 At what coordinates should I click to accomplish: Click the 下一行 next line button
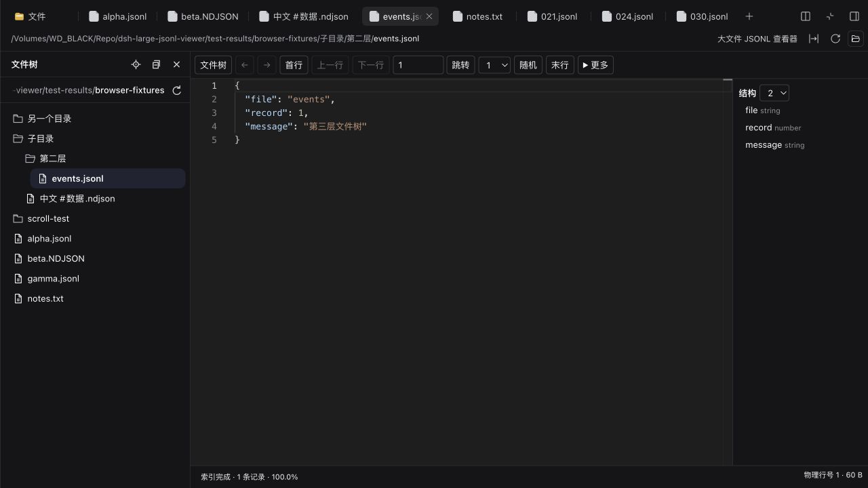coord(371,65)
